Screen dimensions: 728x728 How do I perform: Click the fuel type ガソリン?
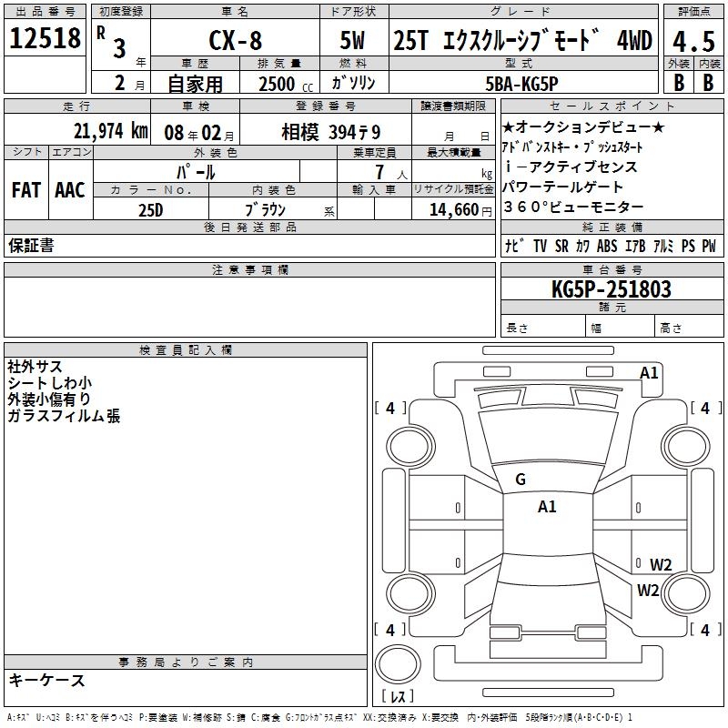pyautogui.click(x=353, y=83)
